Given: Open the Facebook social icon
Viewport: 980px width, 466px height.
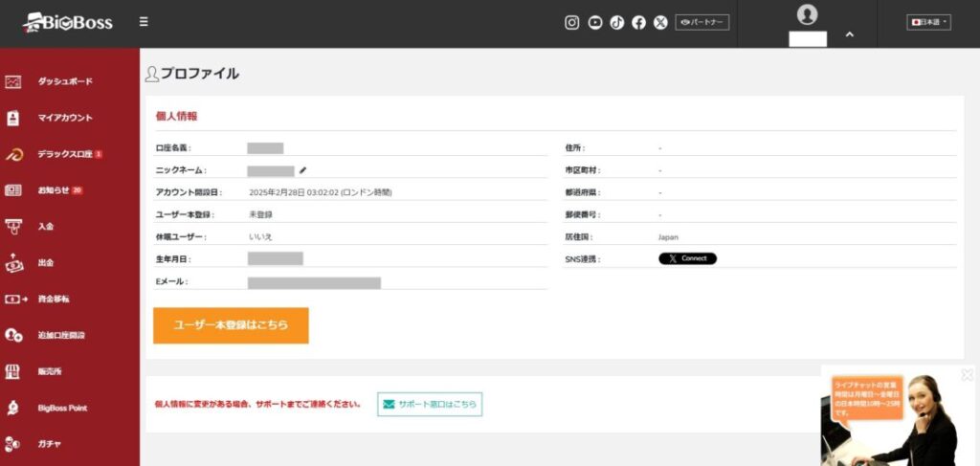Looking at the screenshot, I should 638,23.
